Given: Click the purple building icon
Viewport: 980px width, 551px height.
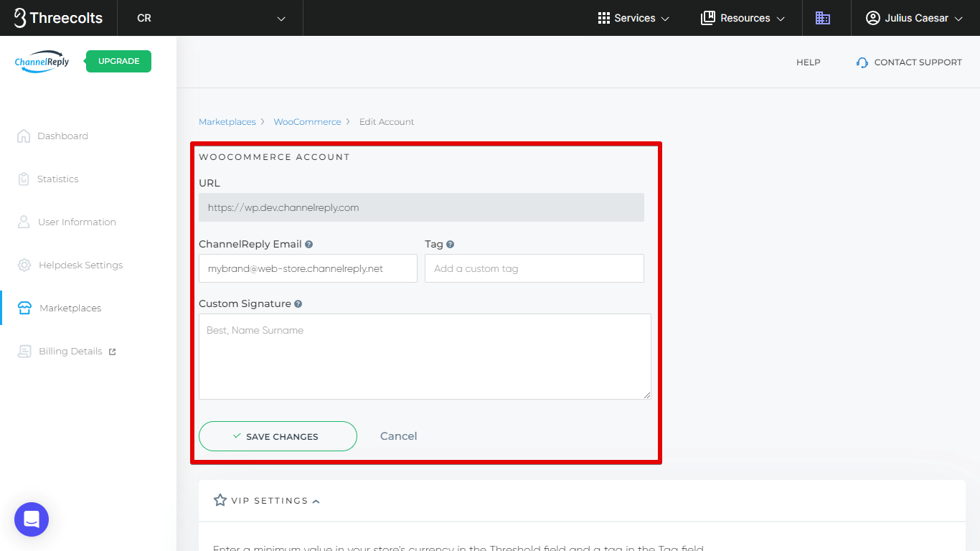Looking at the screenshot, I should pyautogui.click(x=823, y=18).
